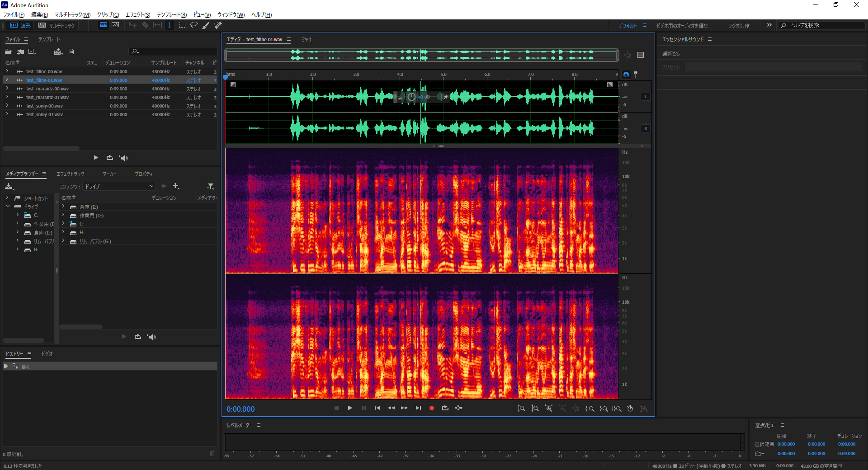Toggle snapping magnet icon

(626, 75)
